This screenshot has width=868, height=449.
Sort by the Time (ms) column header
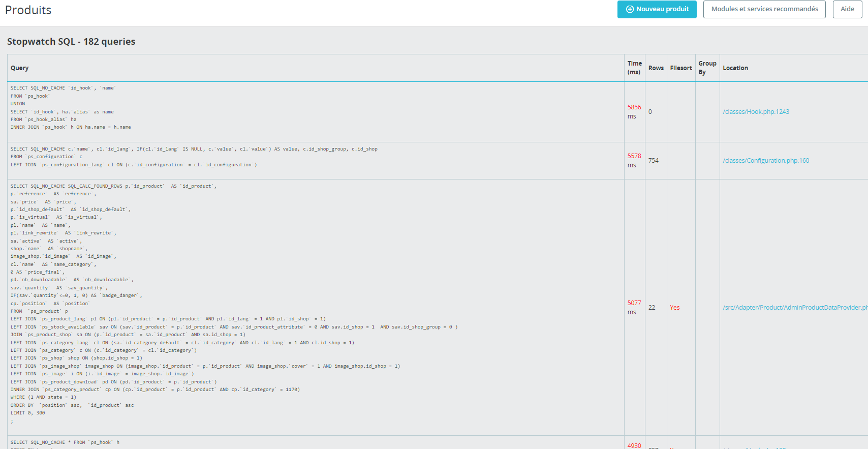634,68
